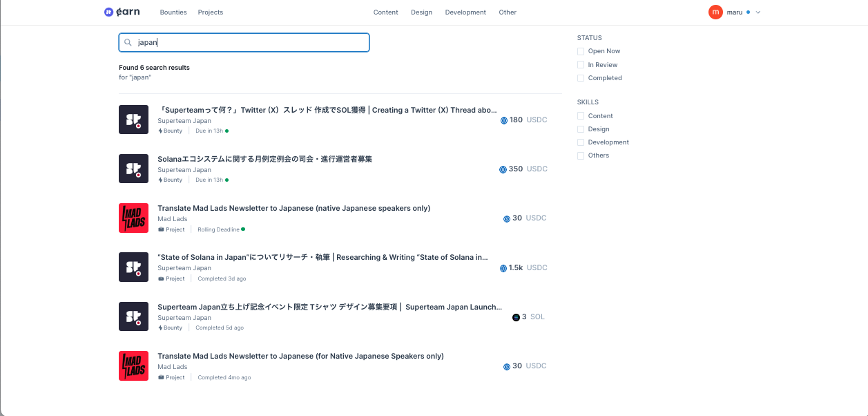This screenshot has height=416, width=868.
Task: Open the Superteamって何 Twitter thread bounty title
Action: 327,110
